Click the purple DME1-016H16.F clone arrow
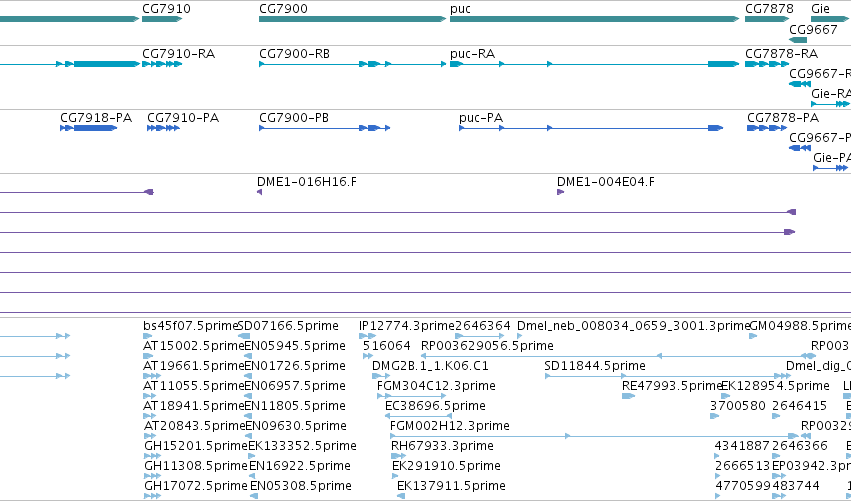This screenshot has height=501, width=851. [x=259, y=192]
